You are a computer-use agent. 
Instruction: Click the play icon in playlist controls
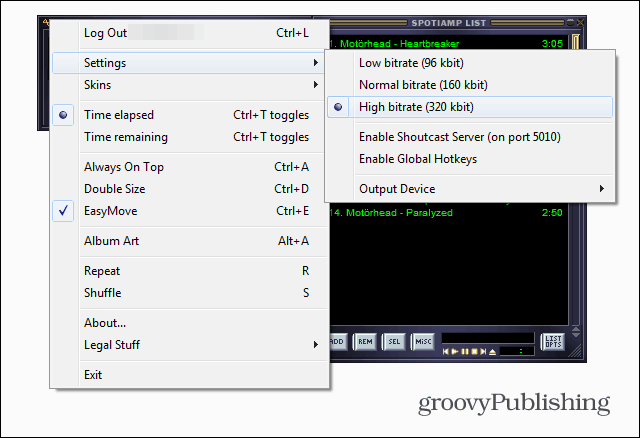[x=455, y=351]
